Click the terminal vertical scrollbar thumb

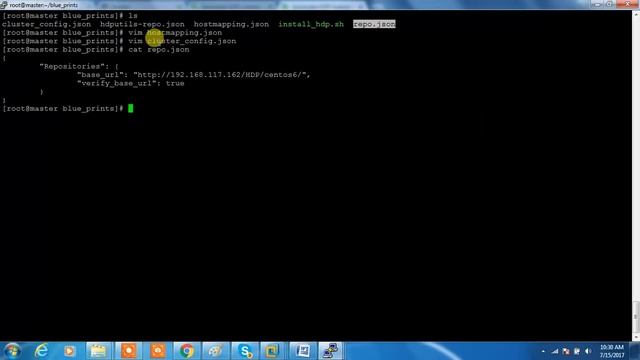click(x=636, y=316)
